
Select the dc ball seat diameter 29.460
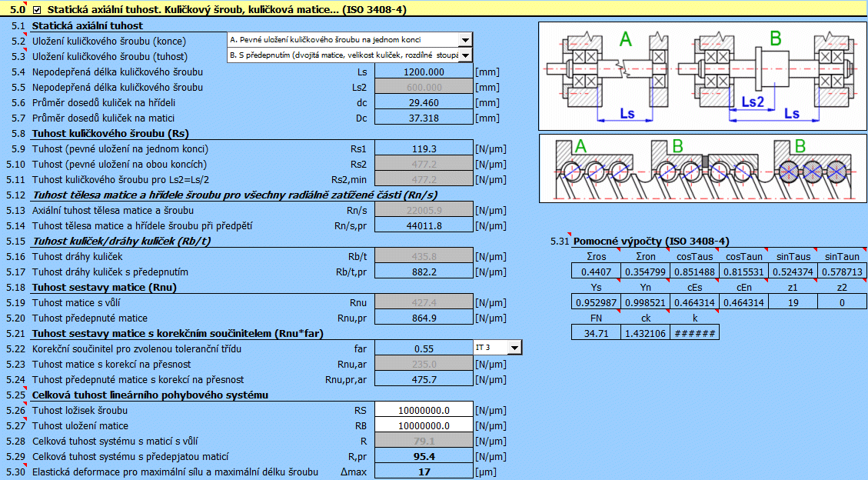tap(424, 103)
